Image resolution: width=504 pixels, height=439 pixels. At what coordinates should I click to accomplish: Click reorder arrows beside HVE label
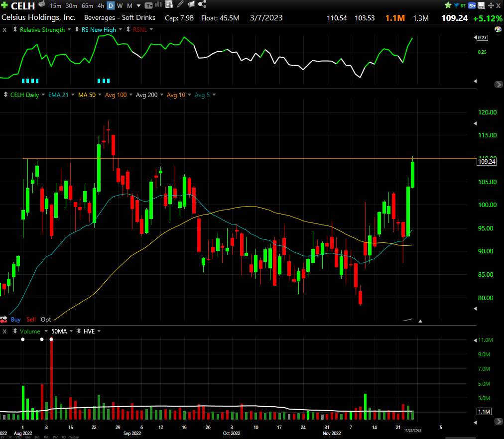tap(79, 331)
